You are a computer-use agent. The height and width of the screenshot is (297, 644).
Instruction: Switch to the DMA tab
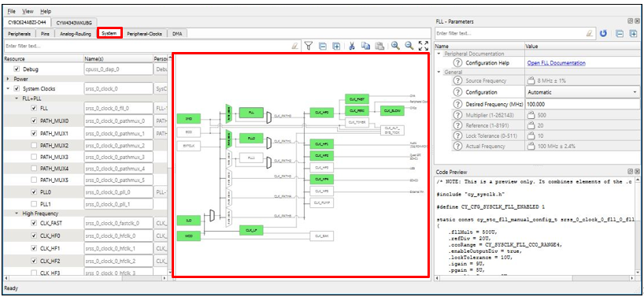tap(177, 34)
